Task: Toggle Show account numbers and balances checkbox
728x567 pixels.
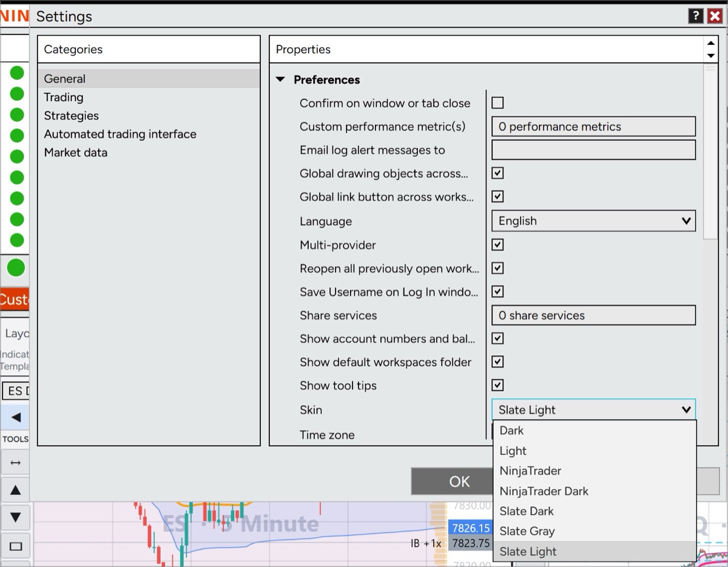Action: tap(497, 338)
